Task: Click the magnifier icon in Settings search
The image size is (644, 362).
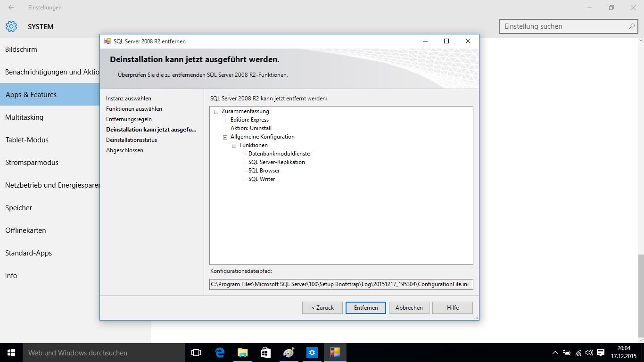Action: 632,26
